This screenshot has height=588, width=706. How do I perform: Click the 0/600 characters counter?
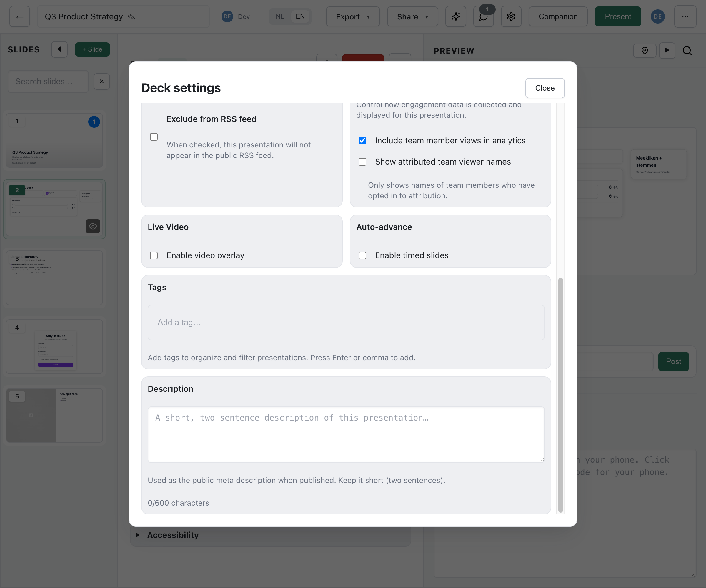click(x=178, y=503)
